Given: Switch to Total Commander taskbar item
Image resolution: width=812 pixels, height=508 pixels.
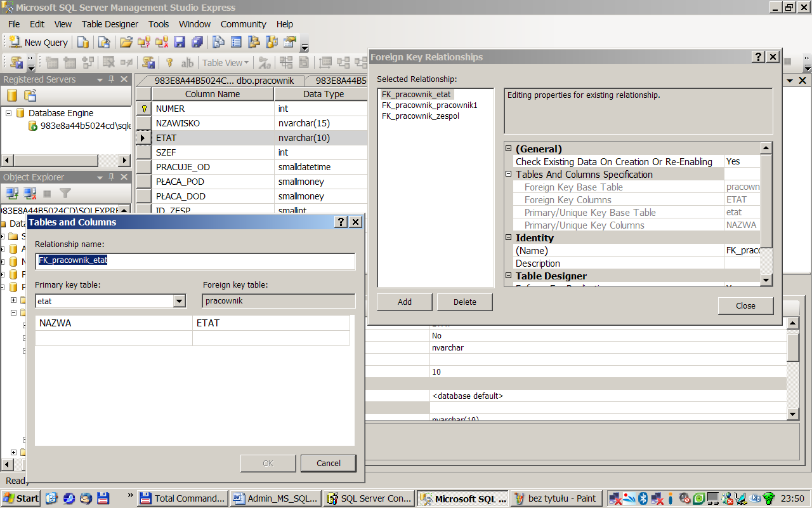Looking at the screenshot, I should (x=183, y=498).
